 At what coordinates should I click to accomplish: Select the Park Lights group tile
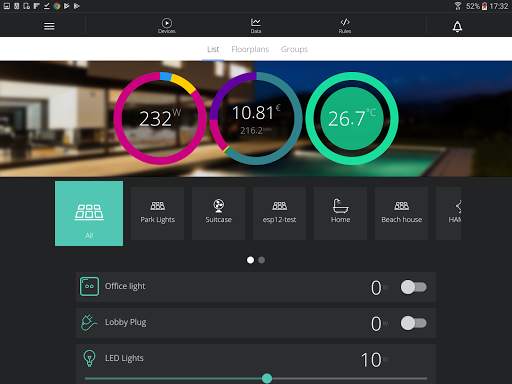[x=157, y=213]
